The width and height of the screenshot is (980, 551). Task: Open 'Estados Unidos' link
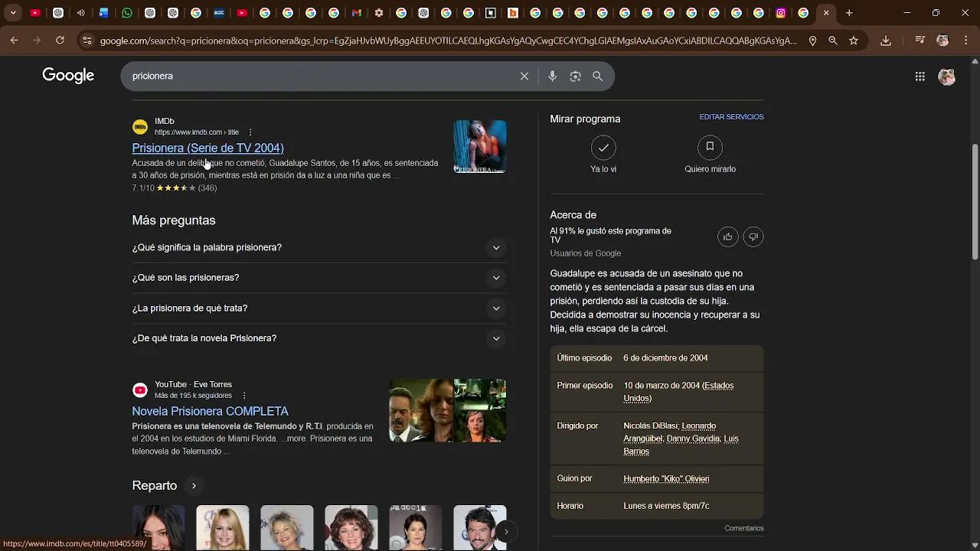678,392
